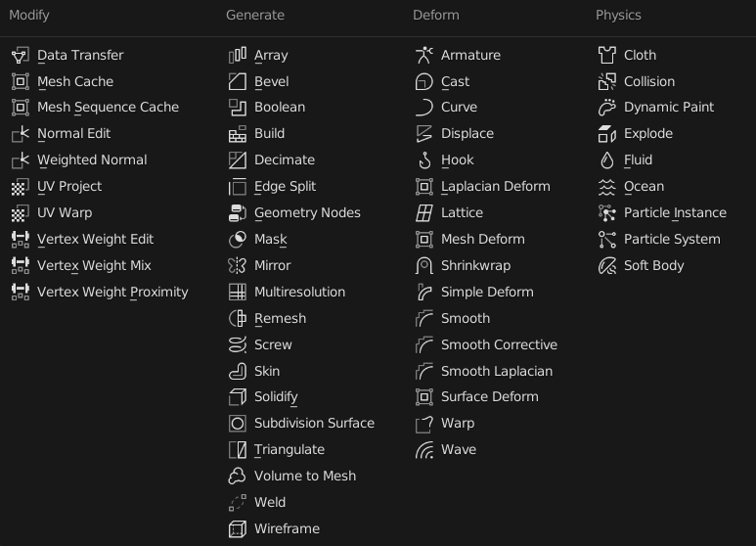Click the Shrinkwrap icon

[x=424, y=266]
